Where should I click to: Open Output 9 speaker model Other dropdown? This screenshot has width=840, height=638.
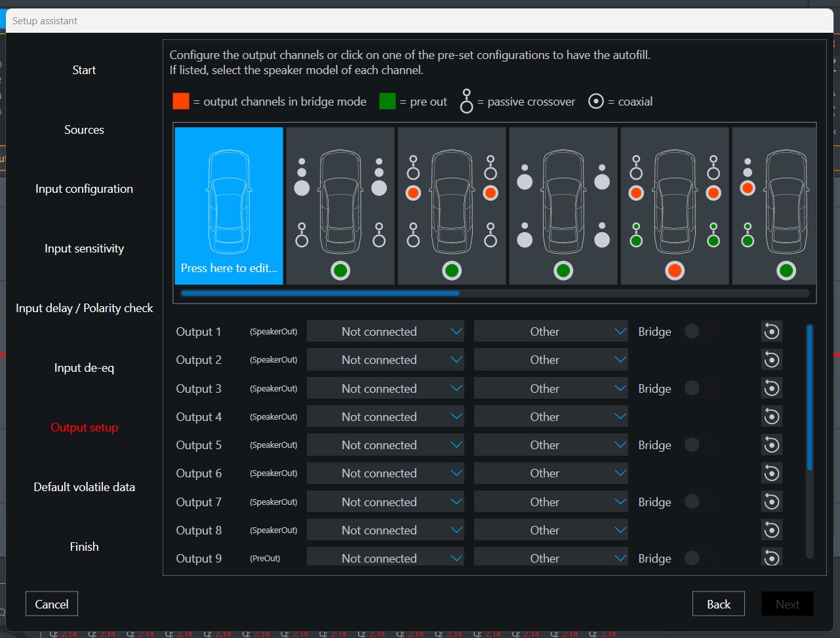[551, 557]
